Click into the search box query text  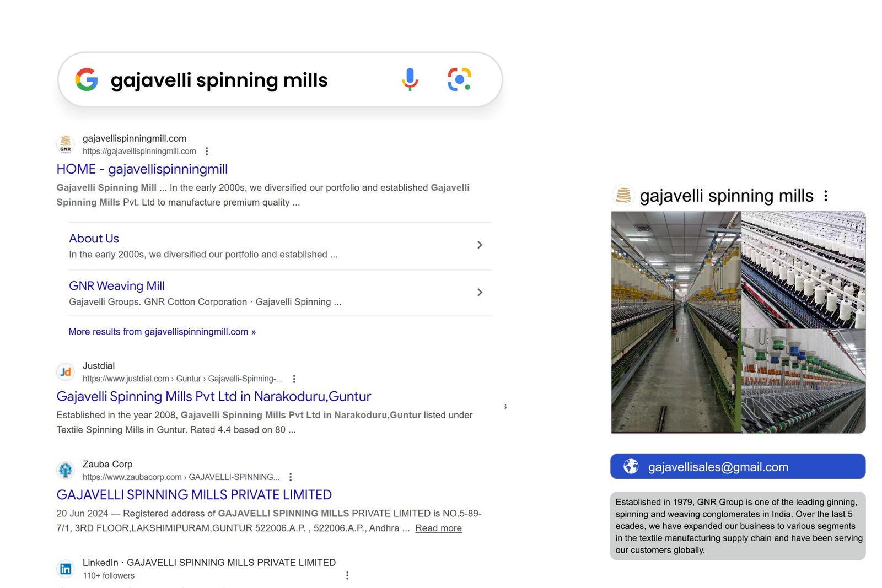[x=219, y=80]
